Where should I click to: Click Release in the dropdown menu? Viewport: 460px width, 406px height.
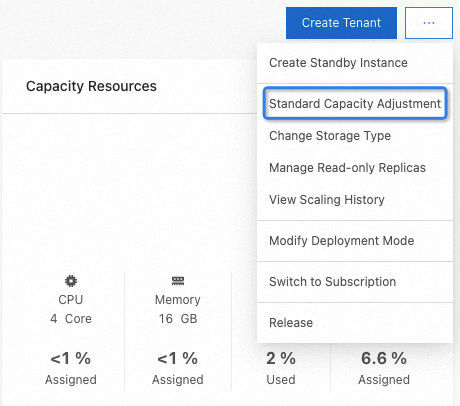point(355,323)
